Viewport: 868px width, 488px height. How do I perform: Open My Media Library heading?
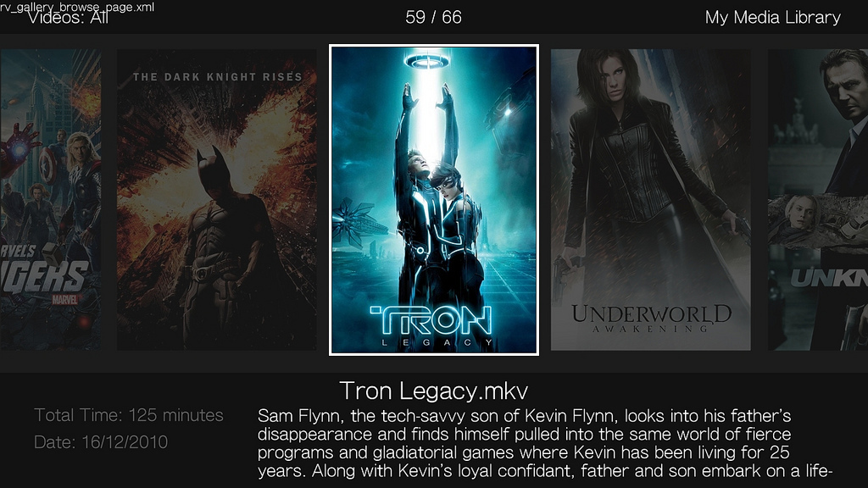coord(773,17)
